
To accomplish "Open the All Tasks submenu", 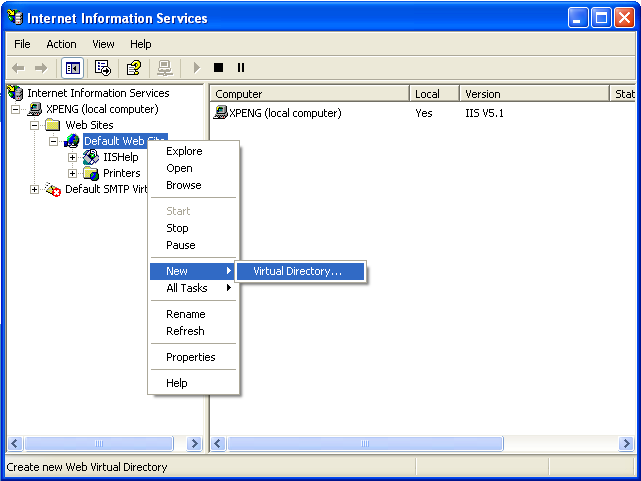I will click(x=193, y=288).
